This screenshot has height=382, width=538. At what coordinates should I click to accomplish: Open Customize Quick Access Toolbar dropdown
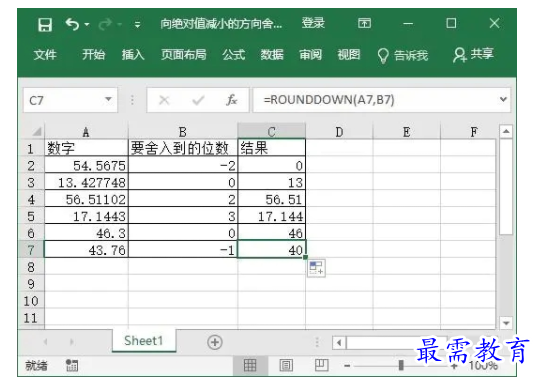tap(137, 24)
